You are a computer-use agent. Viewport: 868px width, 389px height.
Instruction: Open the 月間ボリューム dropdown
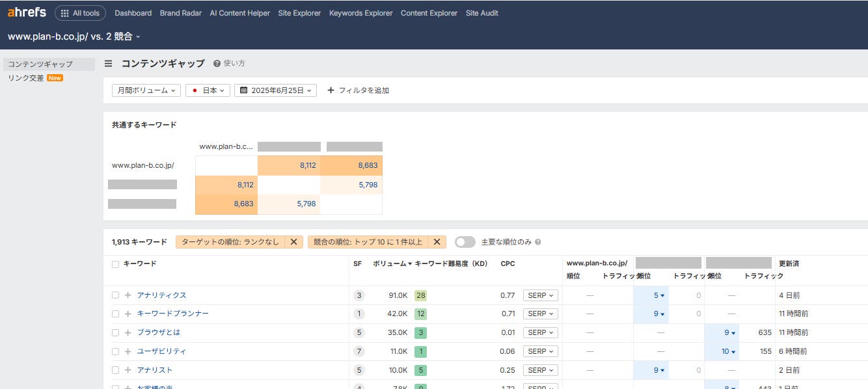pos(146,90)
